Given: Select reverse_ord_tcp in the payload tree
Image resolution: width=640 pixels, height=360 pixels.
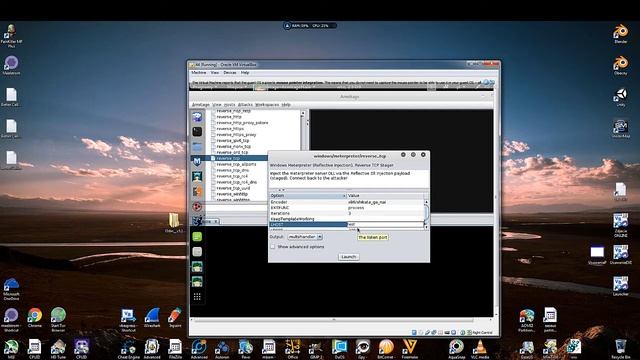Looking at the screenshot, I should pyautogui.click(x=232, y=152).
